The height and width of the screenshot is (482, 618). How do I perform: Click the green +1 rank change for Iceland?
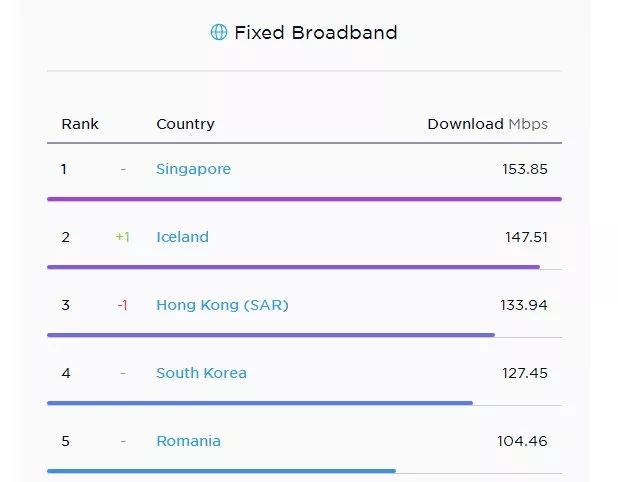point(123,237)
